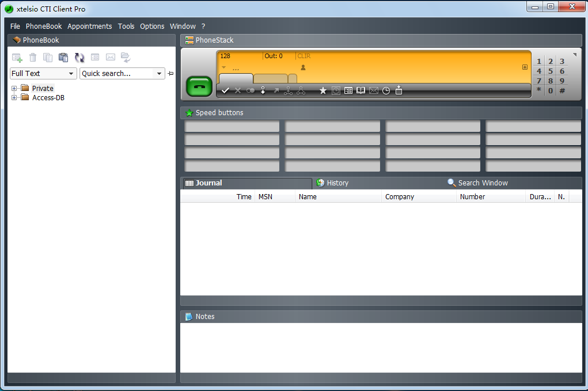The width and height of the screenshot is (588, 391).
Task: Expand the Private folder node
Action: tap(14, 89)
